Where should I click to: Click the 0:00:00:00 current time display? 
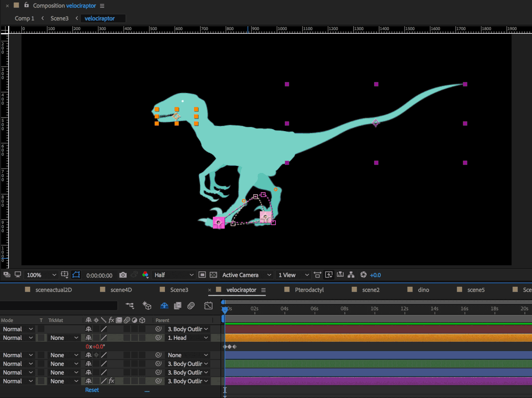pos(99,275)
